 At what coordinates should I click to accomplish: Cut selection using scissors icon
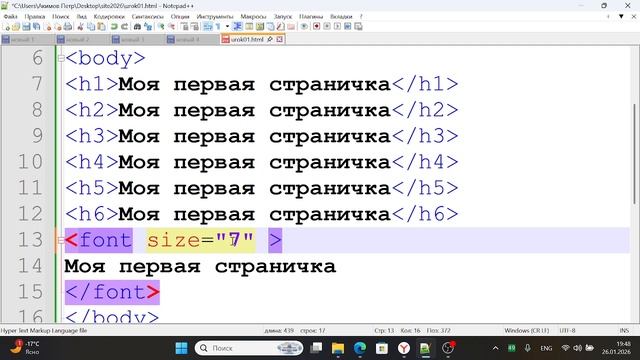click(x=80, y=27)
